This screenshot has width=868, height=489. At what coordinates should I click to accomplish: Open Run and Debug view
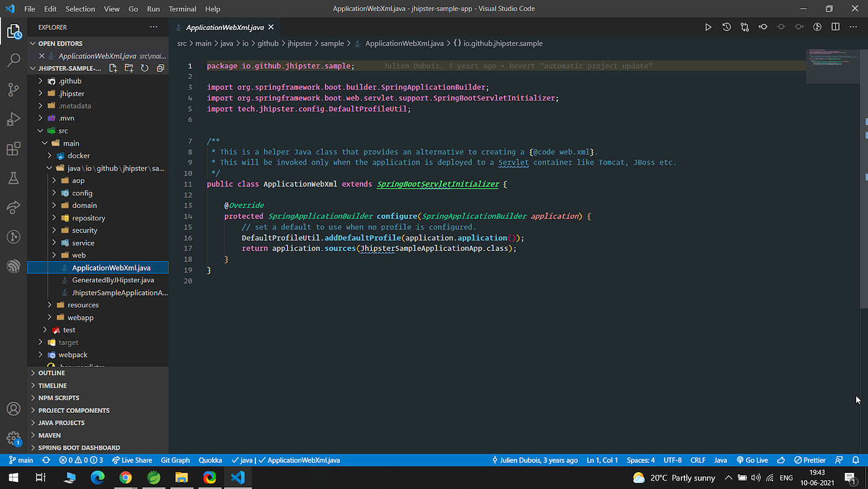pos(14,119)
